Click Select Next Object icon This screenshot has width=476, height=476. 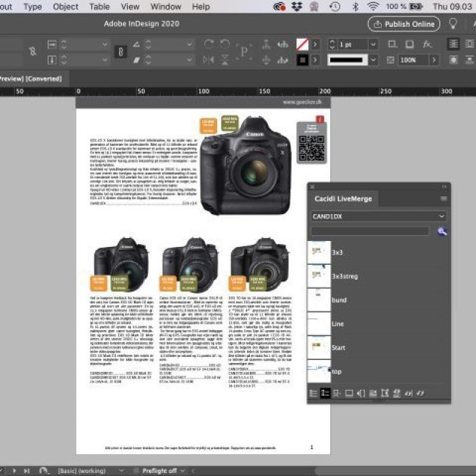click(x=283, y=60)
